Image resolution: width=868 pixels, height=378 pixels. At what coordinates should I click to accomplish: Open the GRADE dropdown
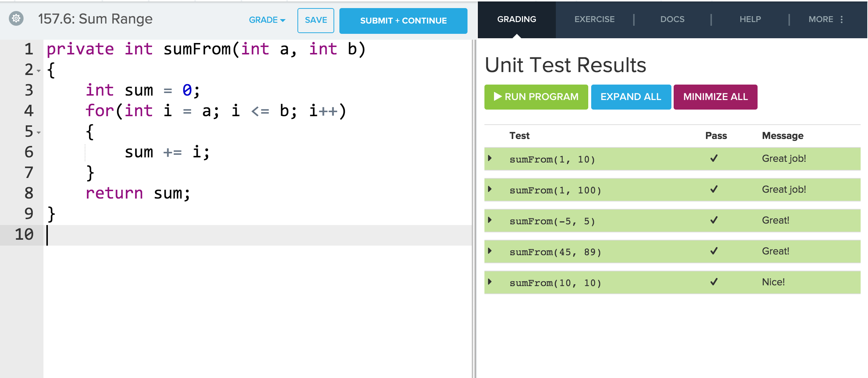coord(267,20)
